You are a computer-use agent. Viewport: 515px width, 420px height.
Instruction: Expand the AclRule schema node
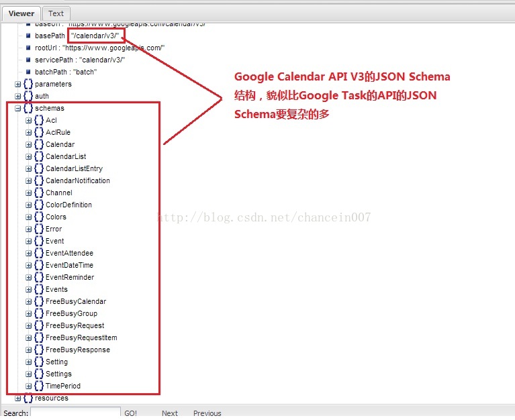pos(29,133)
